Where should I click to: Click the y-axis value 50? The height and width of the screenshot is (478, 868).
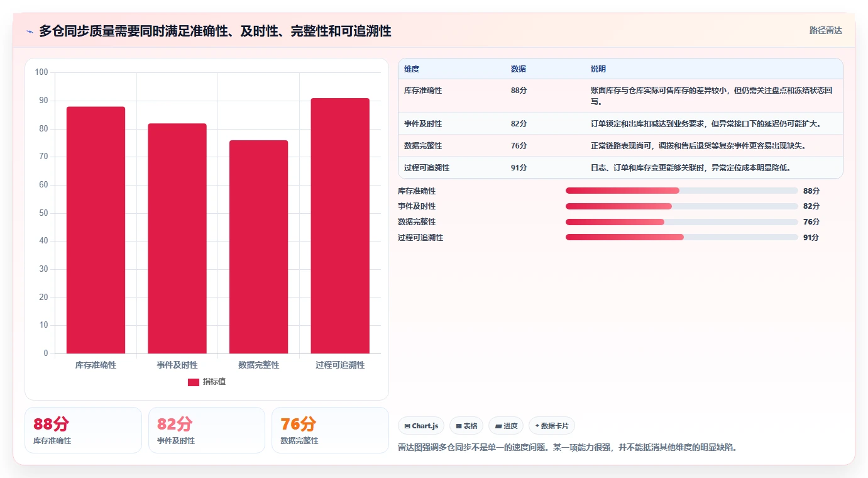43,213
